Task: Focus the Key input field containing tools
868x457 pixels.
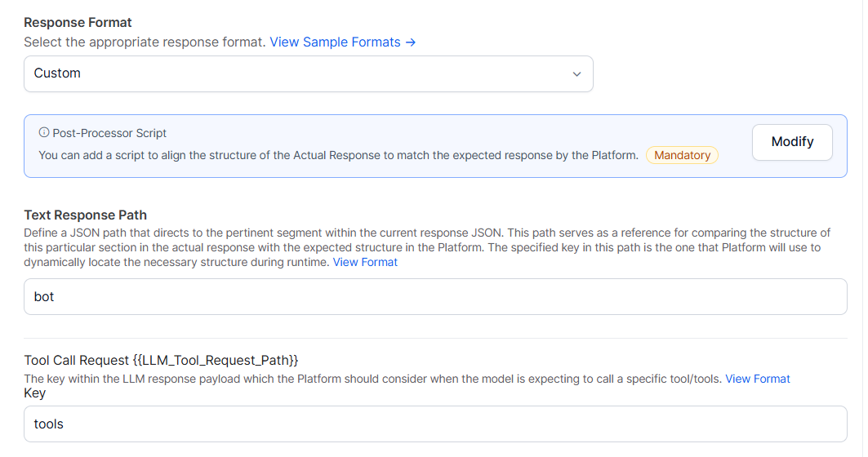Action: click(434, 424)
